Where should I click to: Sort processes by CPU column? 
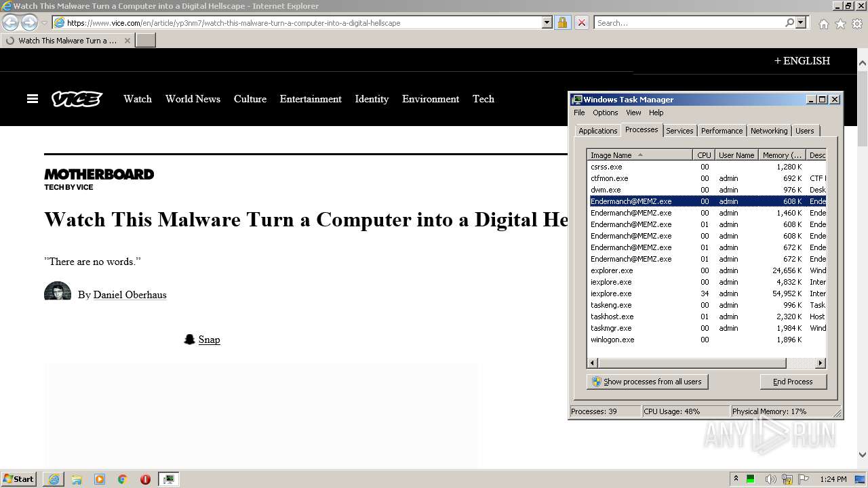[x=704, y=155]
